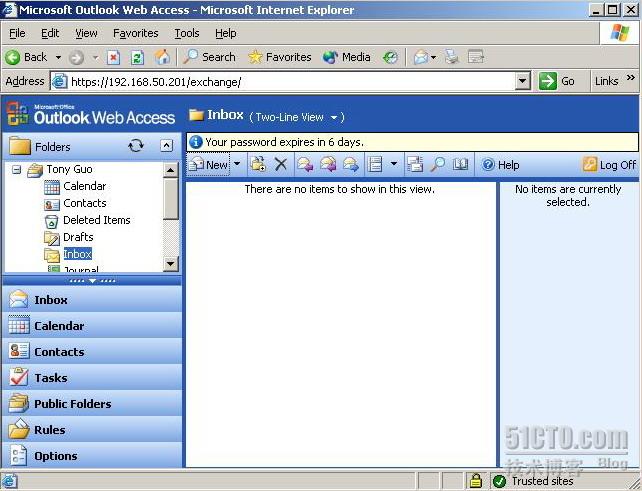Open Deleted Items folder

(x=97, y=220)
